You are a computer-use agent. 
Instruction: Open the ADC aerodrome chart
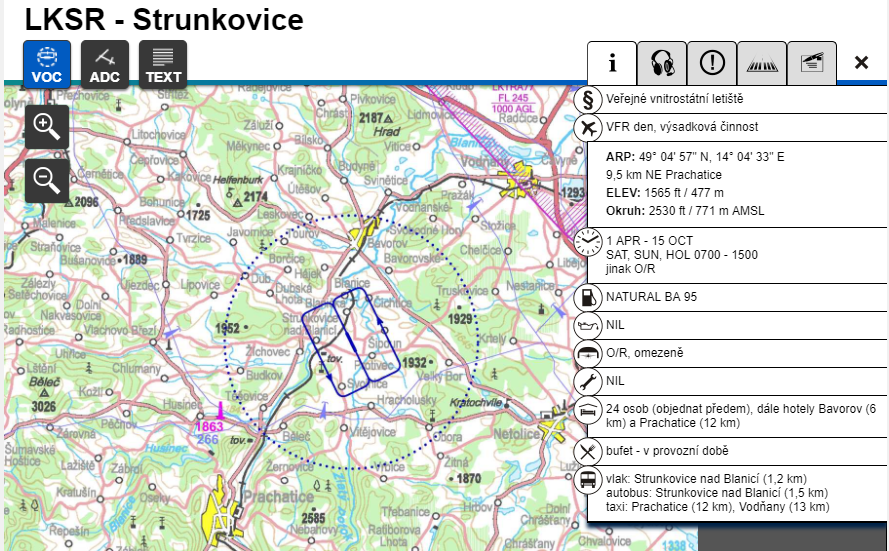[105, 64]
